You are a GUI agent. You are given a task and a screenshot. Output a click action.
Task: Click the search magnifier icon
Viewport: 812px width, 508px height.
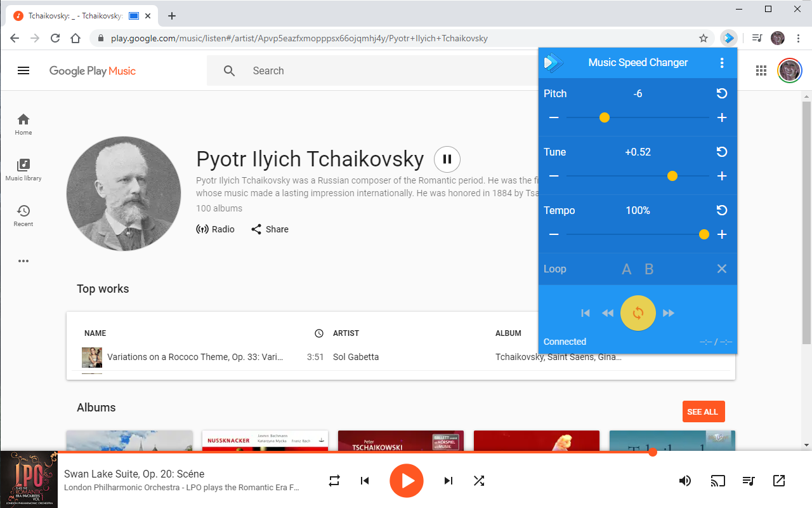coord(230,70)
